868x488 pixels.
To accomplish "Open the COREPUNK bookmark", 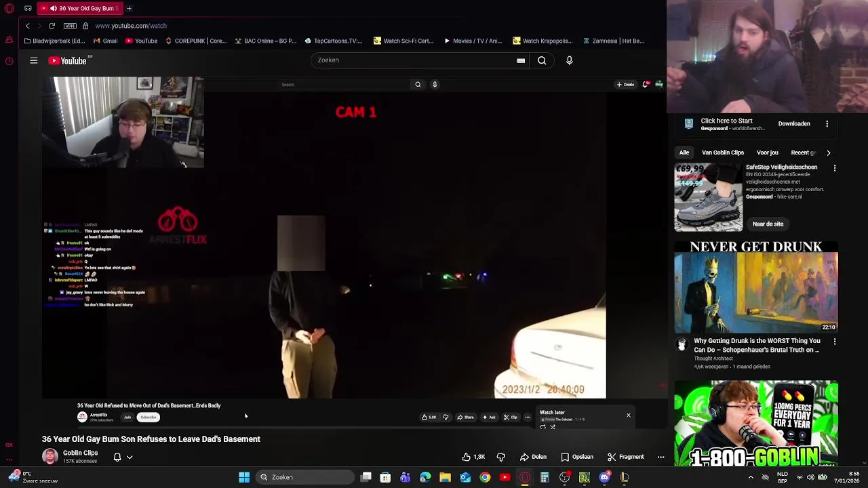I will 196,41.
